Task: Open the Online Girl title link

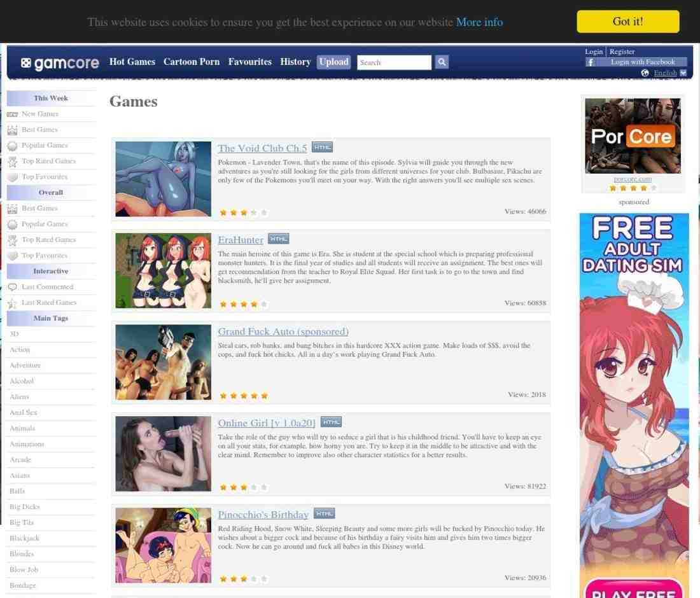Action: pos(267,422)
